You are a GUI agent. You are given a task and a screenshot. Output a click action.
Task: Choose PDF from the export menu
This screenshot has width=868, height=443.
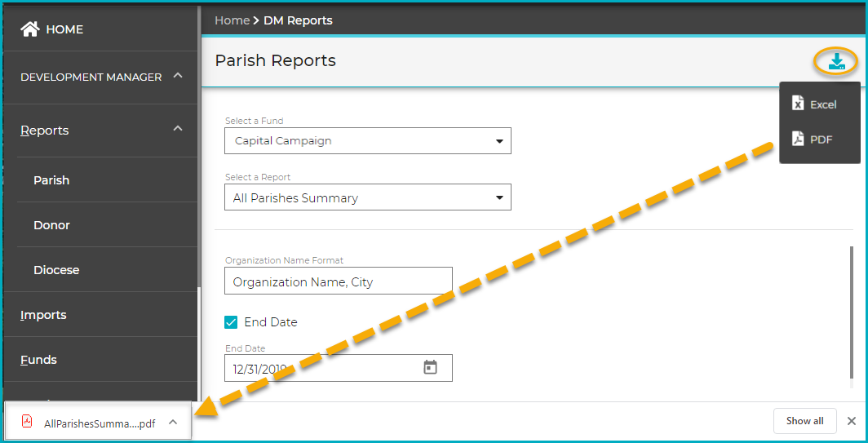(x=821, y=140)
